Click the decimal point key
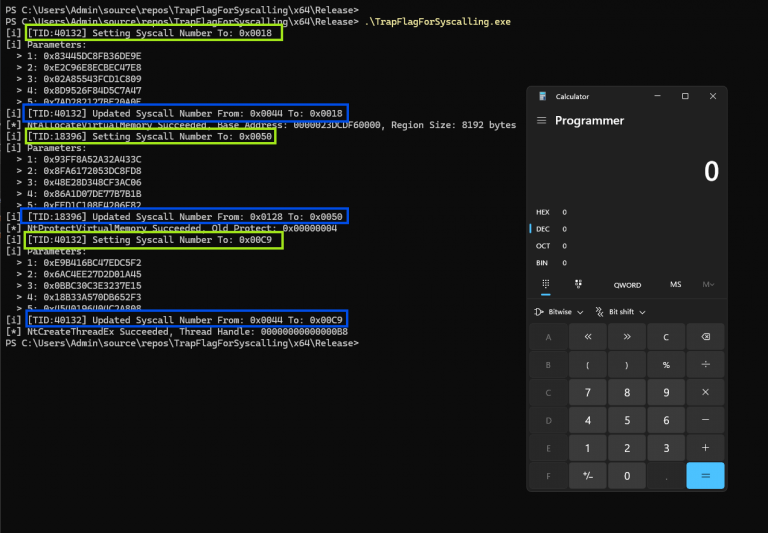The height and width of the screenshot is (533, 768). [x=666, y=476]
